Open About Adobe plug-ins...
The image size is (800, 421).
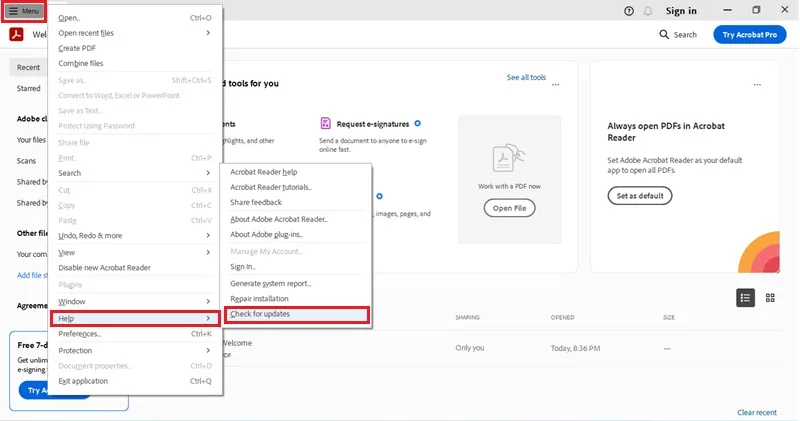[296, 234]
